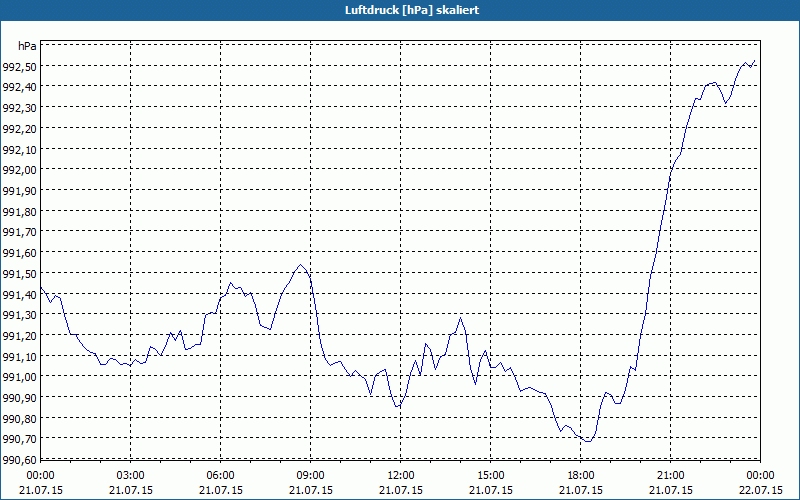The image size is (800, 500).
Task: Select the 991,80 axis value
Action: [19, 212]
